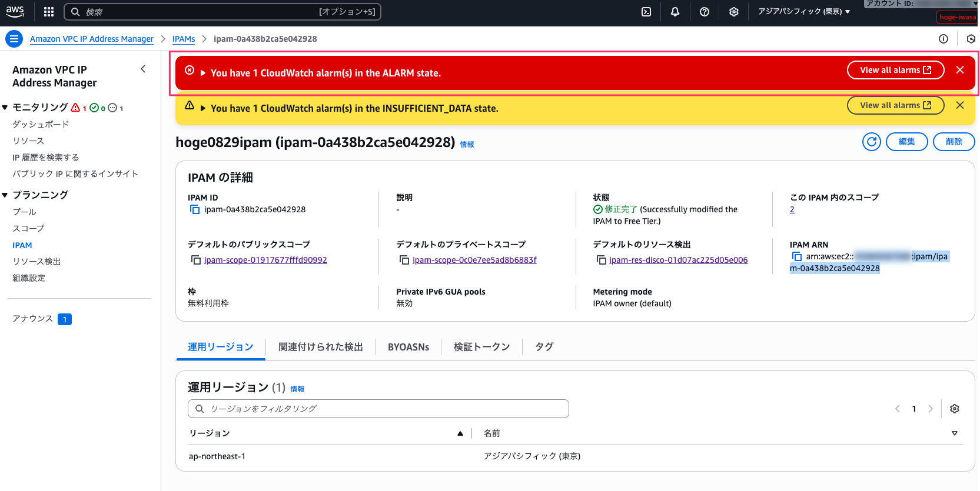Go to previous page of regions
Viewport: 980px width, 491px height.
tap(898, 409)
